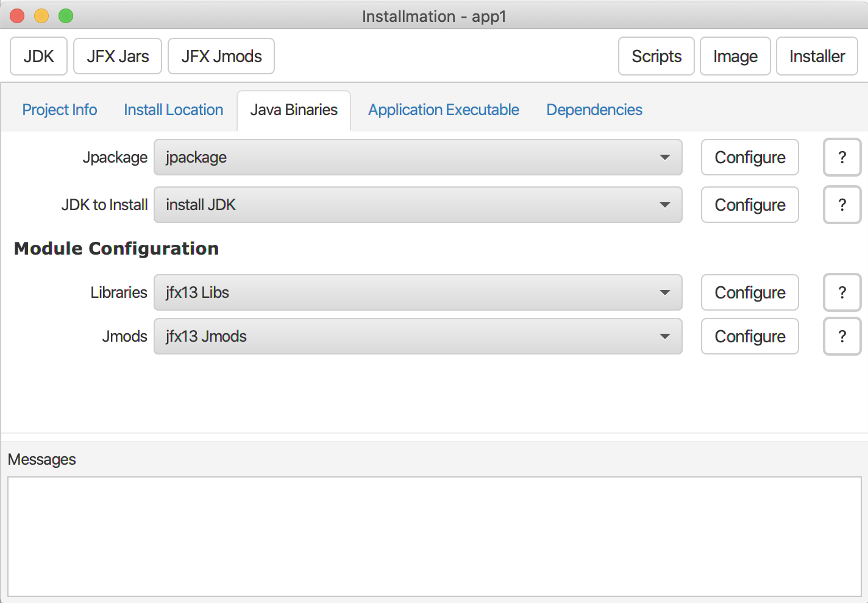
Task: Select the Application Executable tab
Action: [443, 110]
